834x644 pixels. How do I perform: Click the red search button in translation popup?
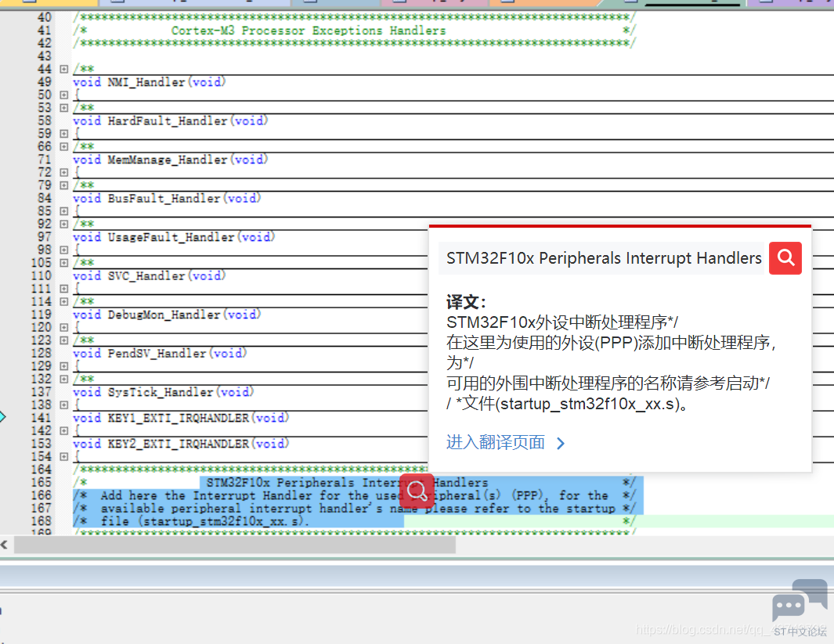point(785,258)
